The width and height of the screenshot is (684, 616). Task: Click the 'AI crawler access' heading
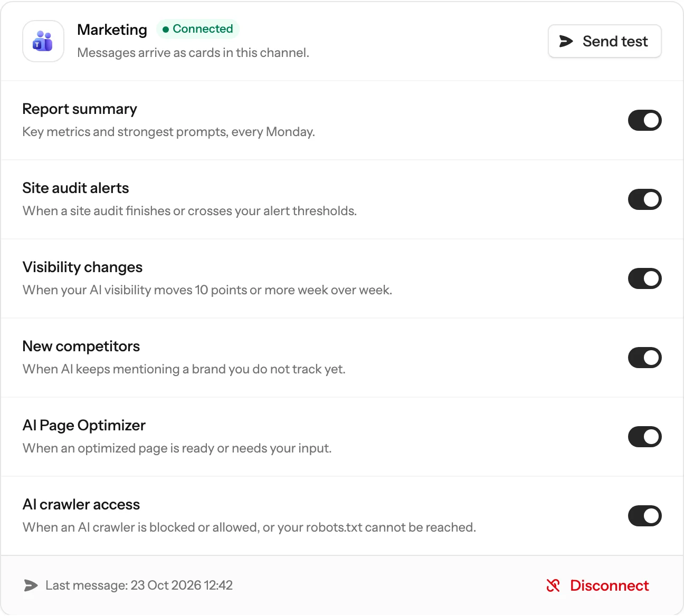pyautogui.click(x=81, y=505)
